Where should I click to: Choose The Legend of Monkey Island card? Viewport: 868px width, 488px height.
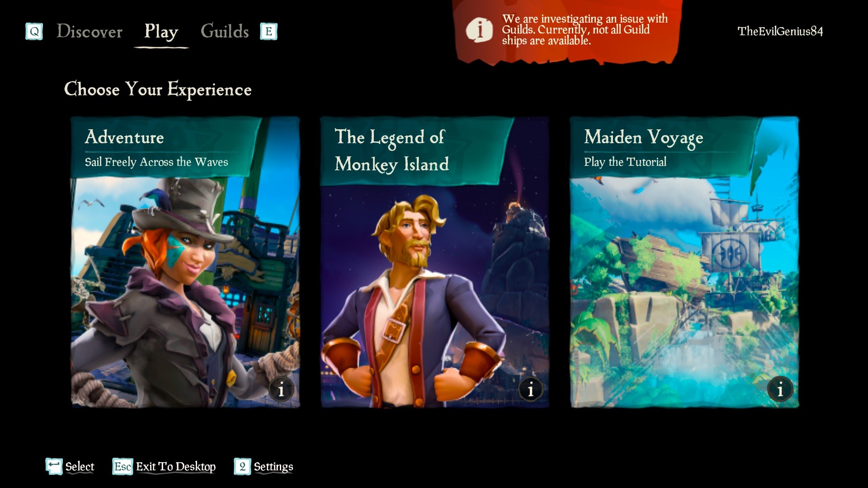coord(435,263)
